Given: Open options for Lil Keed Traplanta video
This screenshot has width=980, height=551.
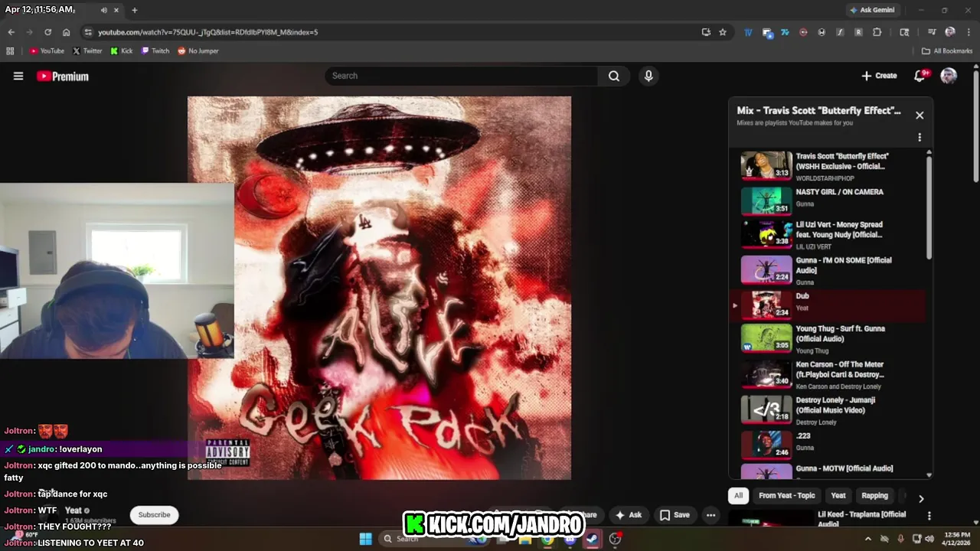Looking at the screenshot, I should pos(929,516).
